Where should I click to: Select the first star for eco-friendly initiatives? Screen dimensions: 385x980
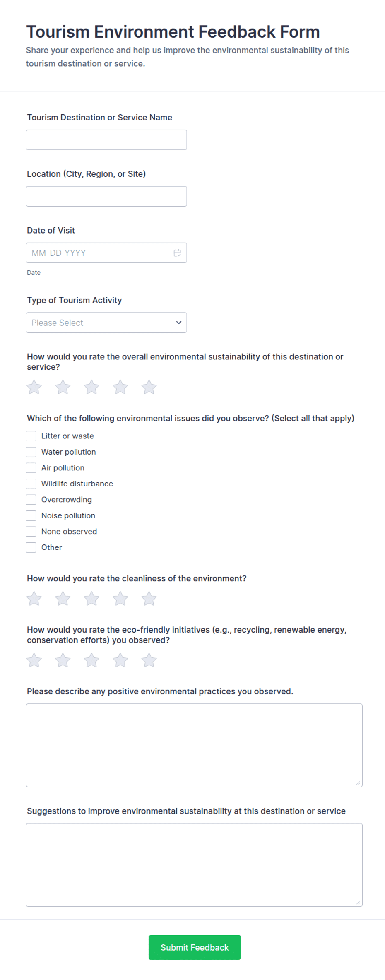pos(34,660)
